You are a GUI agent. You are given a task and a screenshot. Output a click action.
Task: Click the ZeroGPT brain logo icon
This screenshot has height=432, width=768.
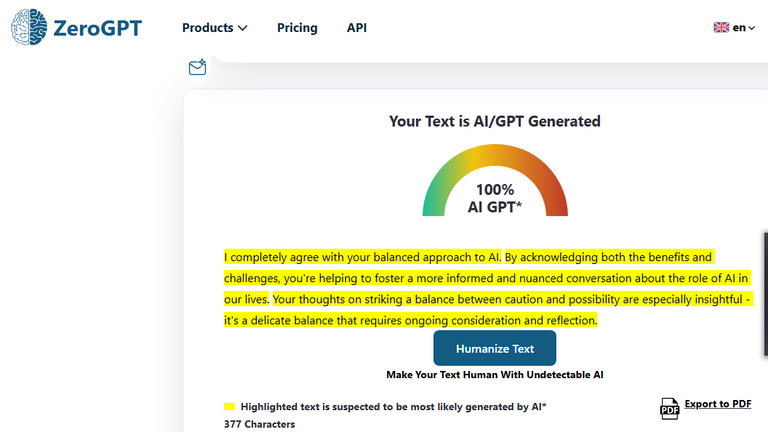[29, 27]
